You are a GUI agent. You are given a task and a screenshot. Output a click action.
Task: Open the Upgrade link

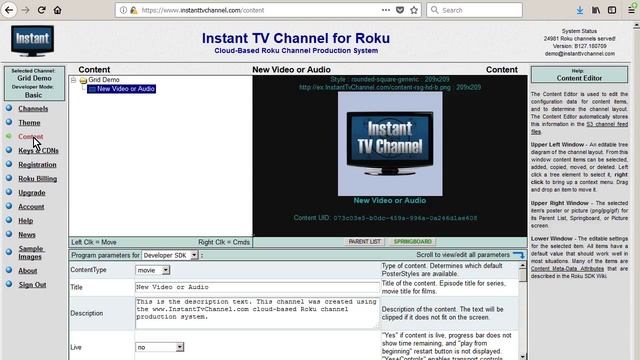pyautogui.click(x=31, y=193)
